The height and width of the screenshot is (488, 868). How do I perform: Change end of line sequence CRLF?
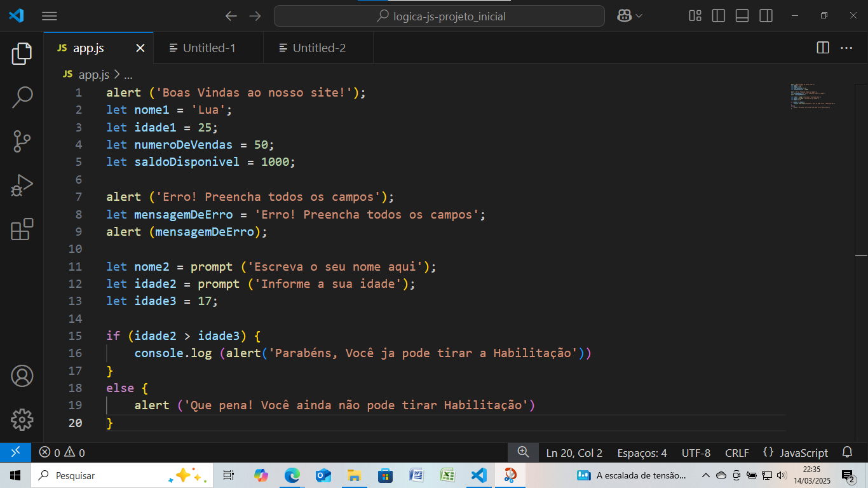(736, 453)
